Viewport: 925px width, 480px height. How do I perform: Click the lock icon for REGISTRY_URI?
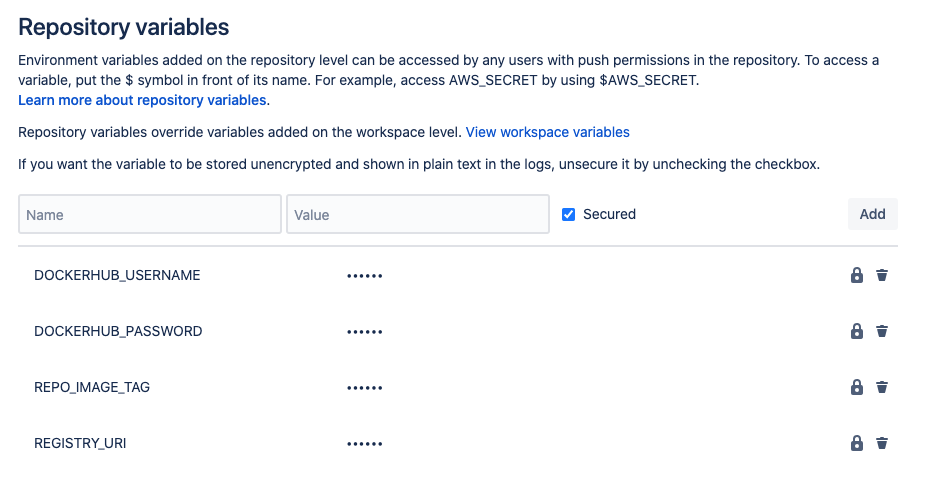tap(857, 443)
